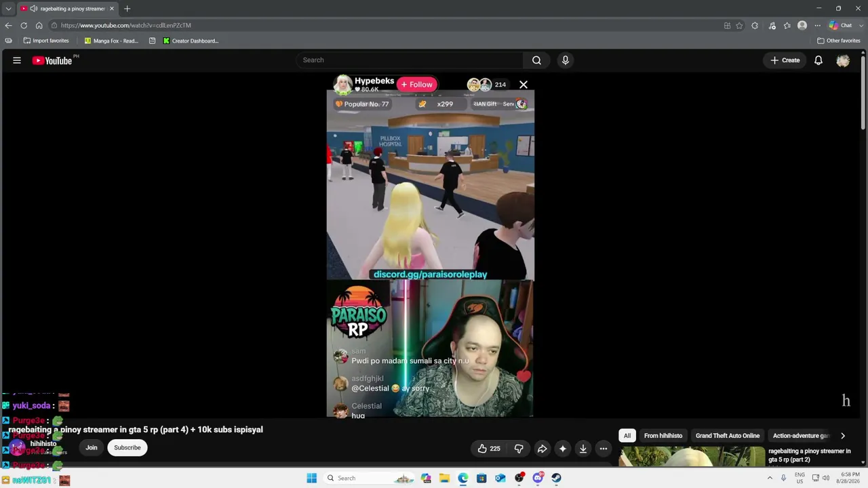The height and width of the screenshot is (488, 868).
Task: Show hidden system tray icons
Action: click(x=770, y=479)
